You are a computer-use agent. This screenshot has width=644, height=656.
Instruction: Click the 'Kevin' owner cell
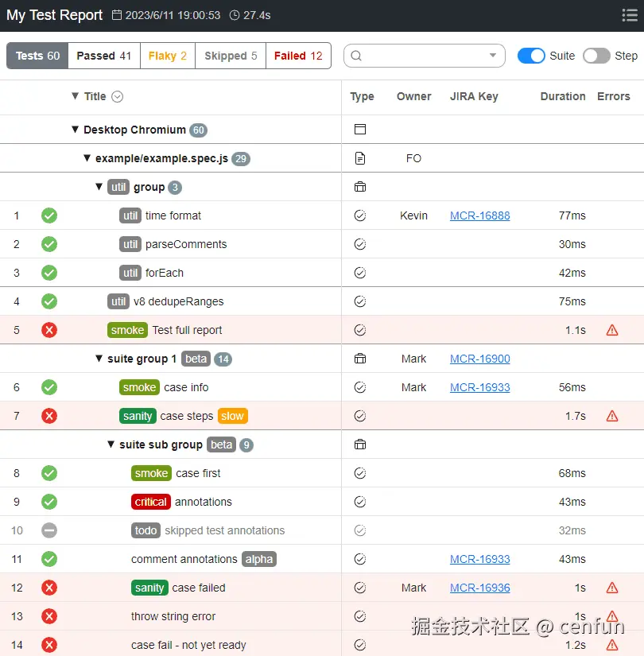[x=414, y=215]
